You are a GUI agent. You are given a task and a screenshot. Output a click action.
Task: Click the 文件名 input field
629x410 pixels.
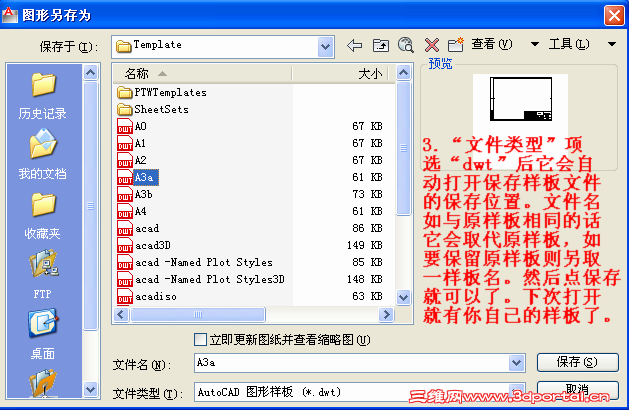click(x=352, y=363)
